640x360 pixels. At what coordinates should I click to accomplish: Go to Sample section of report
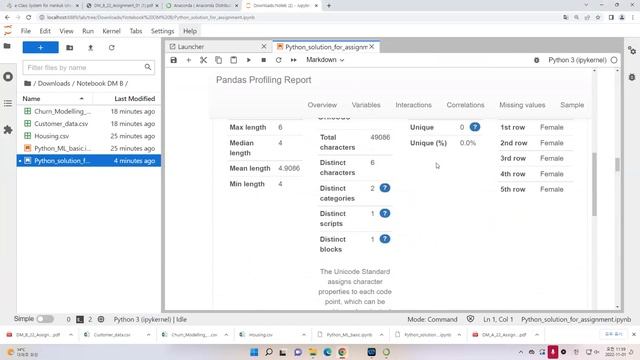tap(572, 105)
